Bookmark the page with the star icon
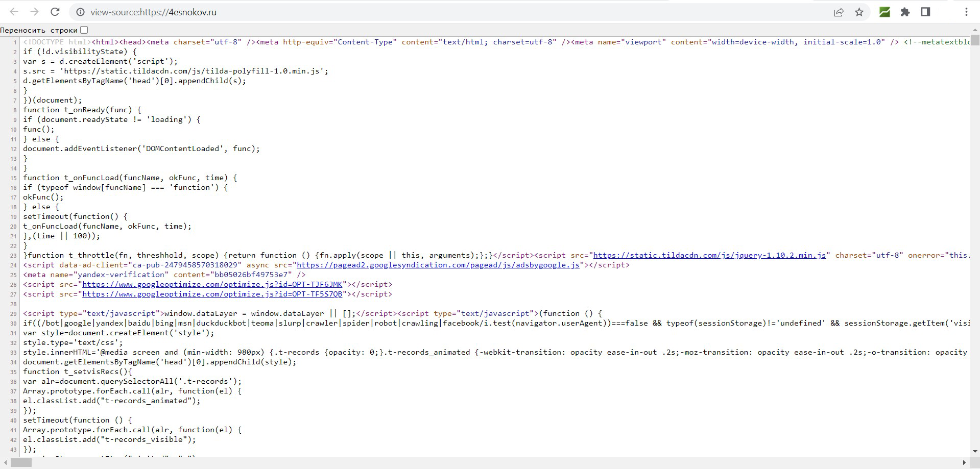Image resolution: width=980 pixels, height=470 pixels. point(859,12)
